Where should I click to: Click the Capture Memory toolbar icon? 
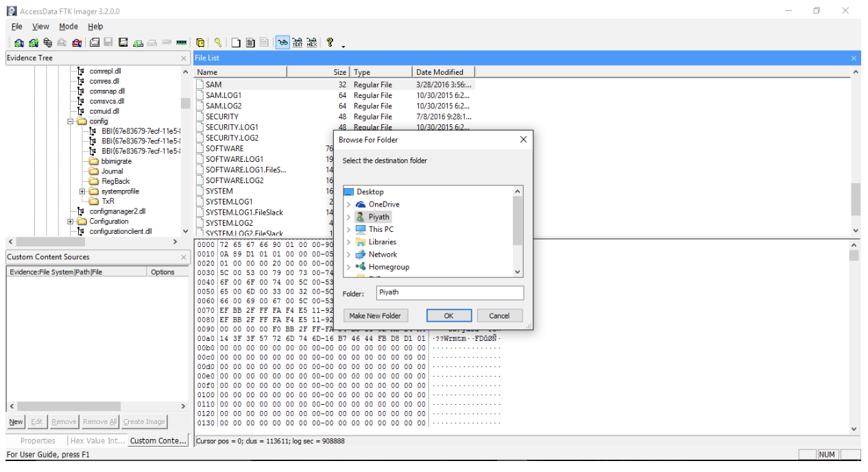pos(182,43)
